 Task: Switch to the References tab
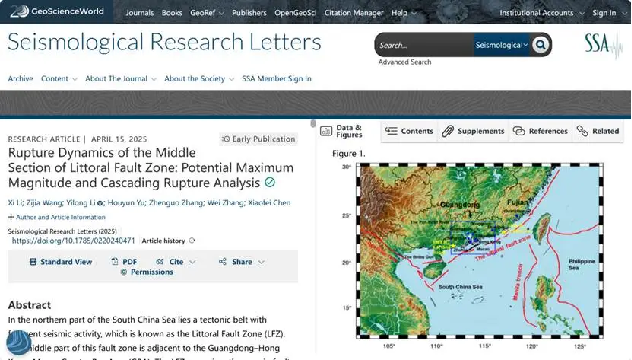coord(540,131)
